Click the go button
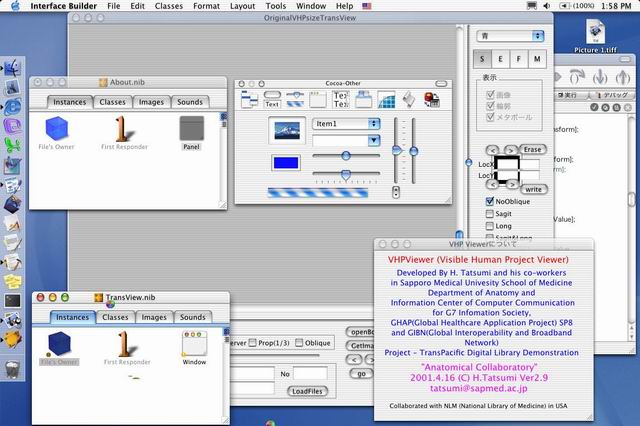This screenshot has height=426, width=640. coord(361,373)
